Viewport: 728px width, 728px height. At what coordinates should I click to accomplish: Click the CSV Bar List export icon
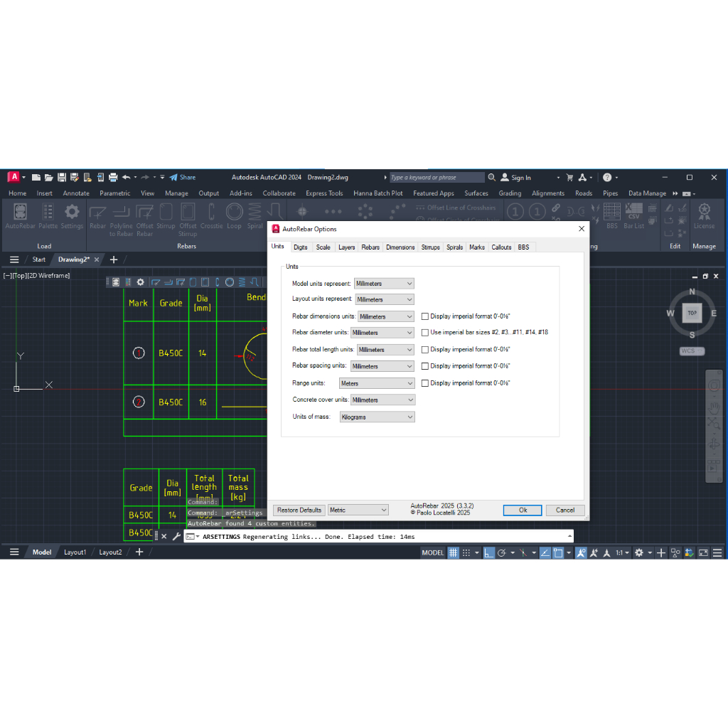pyautogui.click(x=633, y=216)
